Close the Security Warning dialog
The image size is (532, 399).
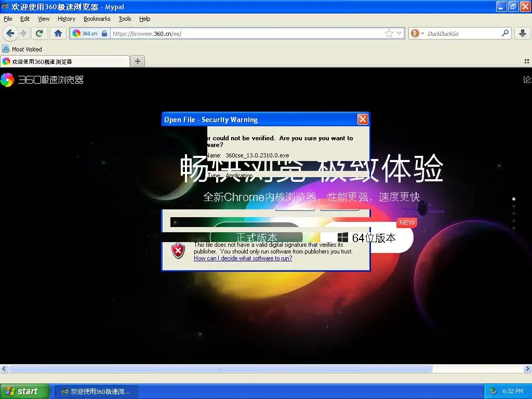click(x=363, y=119)
